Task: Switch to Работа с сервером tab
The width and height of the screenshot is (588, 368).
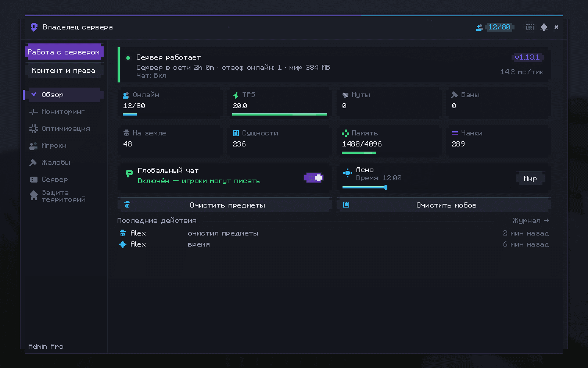Action: [x=64, y=52]
